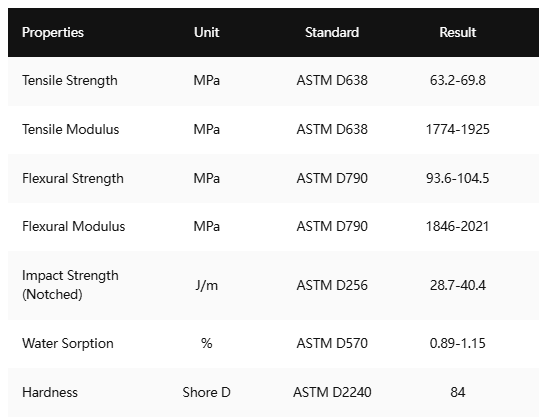The width and height of the screenshot is (558, 419).
Task: Click the Flexural Modulus property cell
Action: click(x=74, y=226)
